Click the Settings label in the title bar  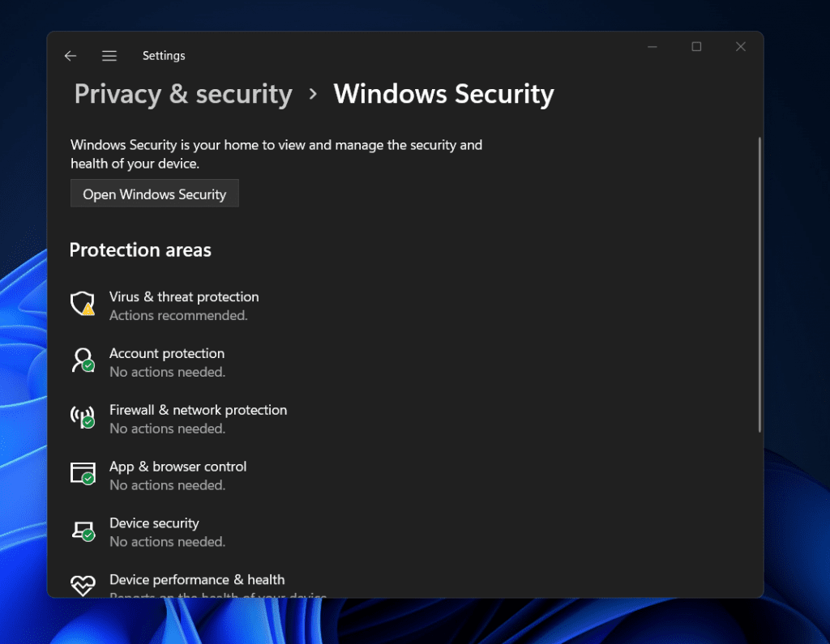click(x=164, y=56)
